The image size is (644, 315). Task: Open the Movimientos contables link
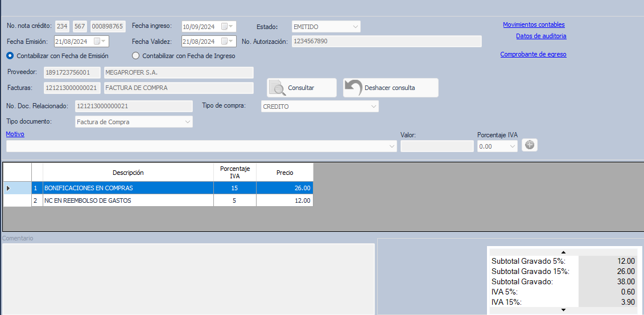click(534, 24)
